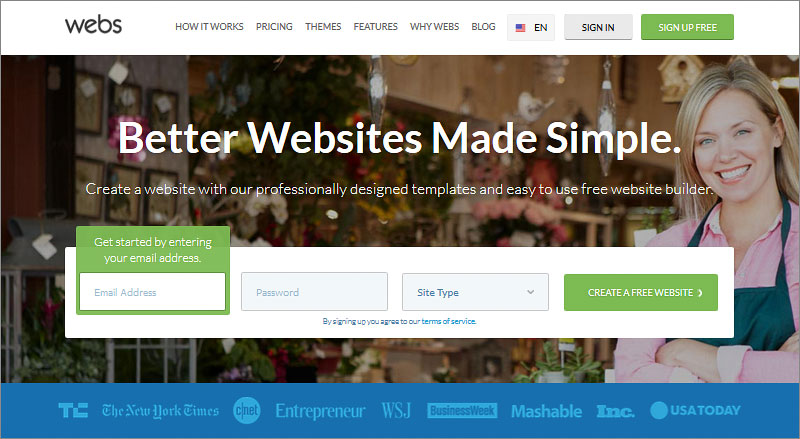The width and height of the screenshot is (800, 439).
Task: Open the How It Works menu item
Action: pos(209,27)
